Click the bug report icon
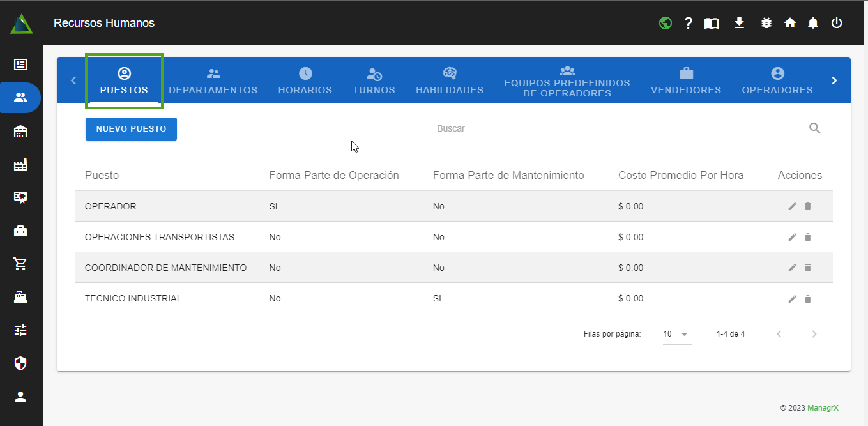 (766, 23)
